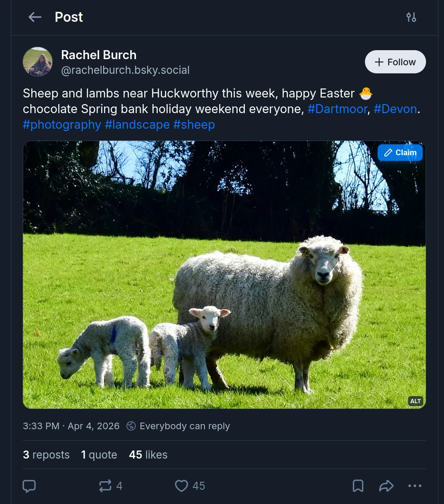This screenshot has width=444, height=504.
Task: Like the post with the heart icon
Action: point(182,486)
